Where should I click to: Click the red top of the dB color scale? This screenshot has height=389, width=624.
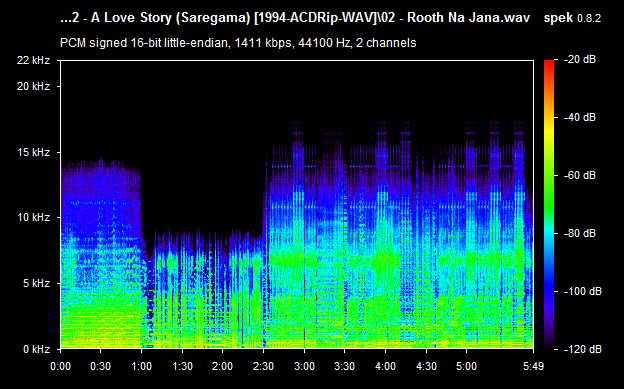[549, 64]
